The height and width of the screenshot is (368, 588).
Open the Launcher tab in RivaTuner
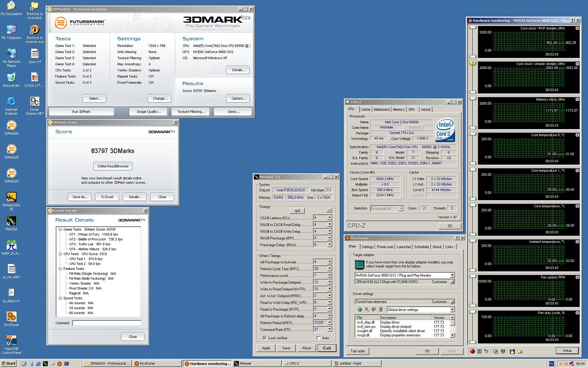pos(404,247)
